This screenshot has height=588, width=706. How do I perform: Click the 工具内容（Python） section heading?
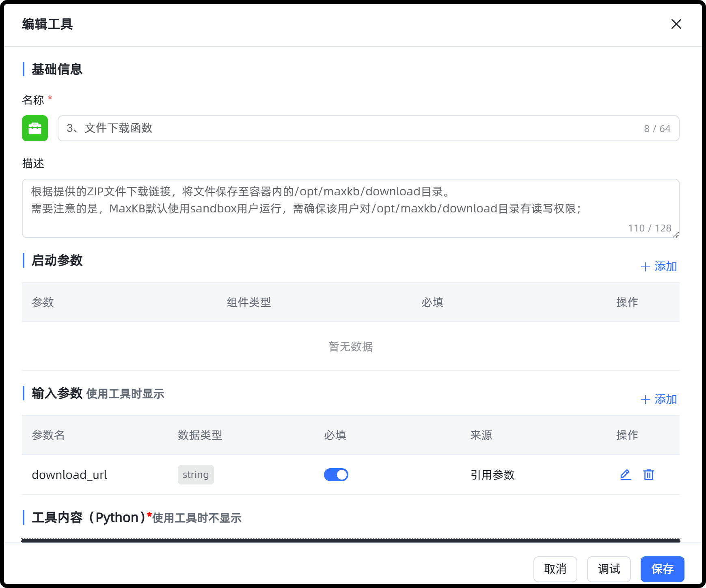tap(89, 517)
